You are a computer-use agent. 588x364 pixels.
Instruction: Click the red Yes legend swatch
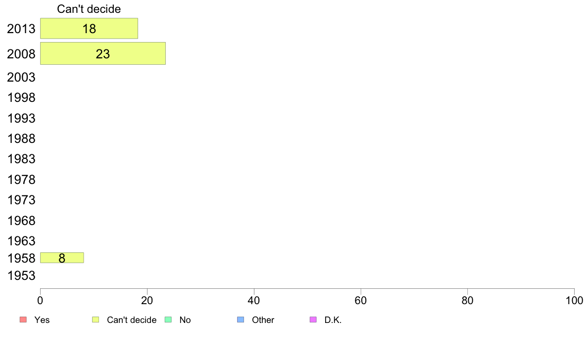[x=23, y=320]
